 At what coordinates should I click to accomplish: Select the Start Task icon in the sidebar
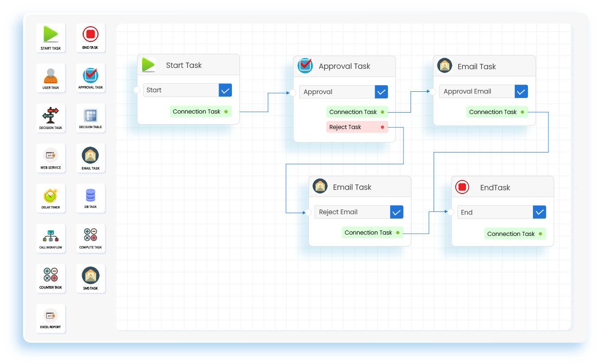coord(51,35)
